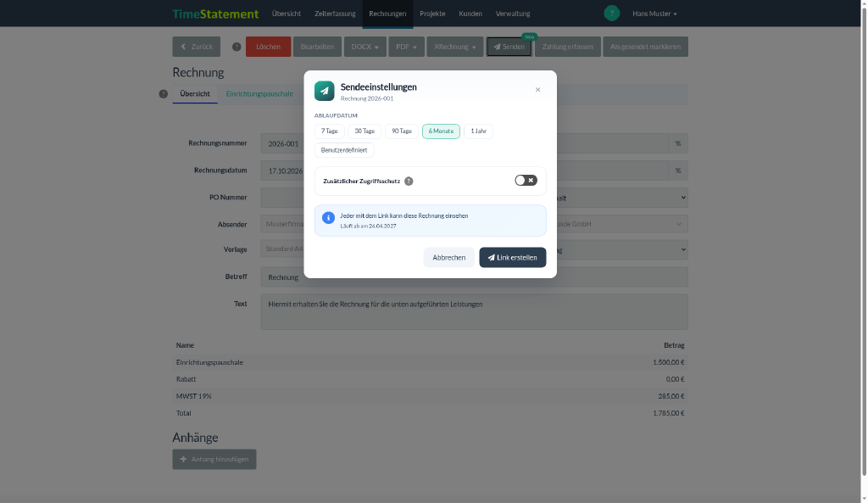Open Rechnungen navigation item
Image resolution: width=868 pixels, height=503 pixels.
(387, 14)
